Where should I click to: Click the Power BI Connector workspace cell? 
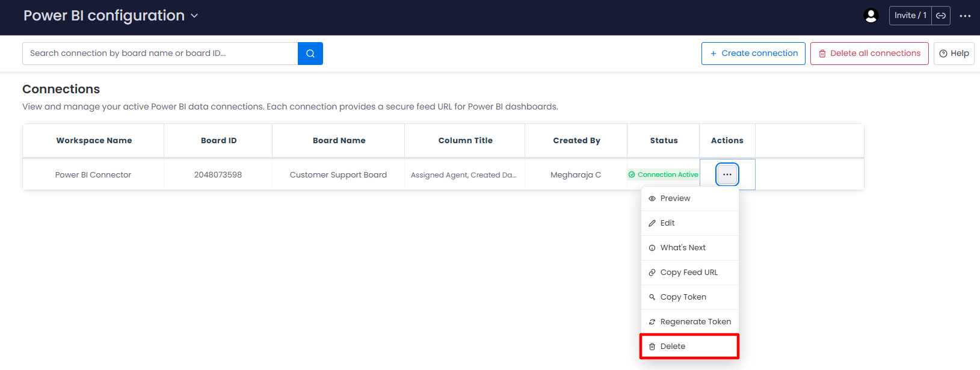[93, 175]
